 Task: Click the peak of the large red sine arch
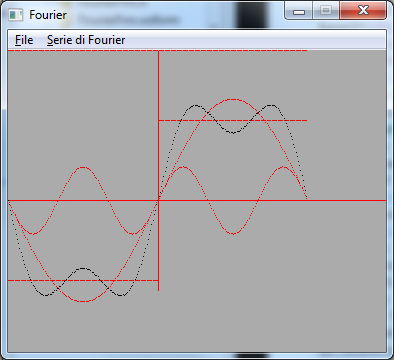(x=233, y=99)
